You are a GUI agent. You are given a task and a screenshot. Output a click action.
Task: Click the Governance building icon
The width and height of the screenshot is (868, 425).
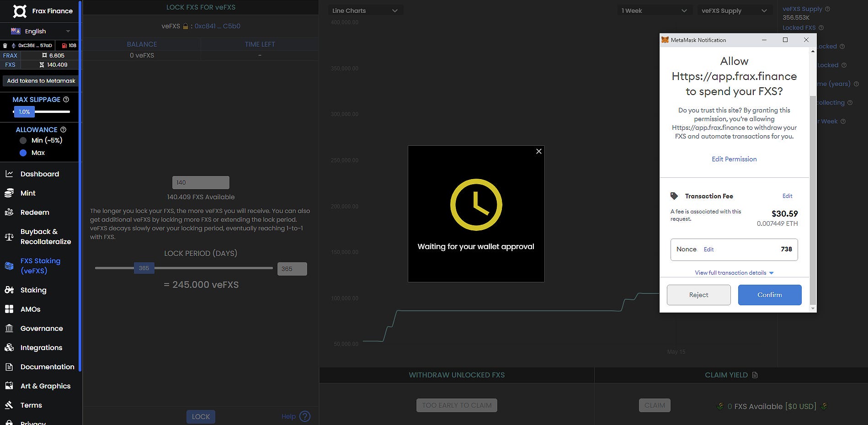coord(9,328)
